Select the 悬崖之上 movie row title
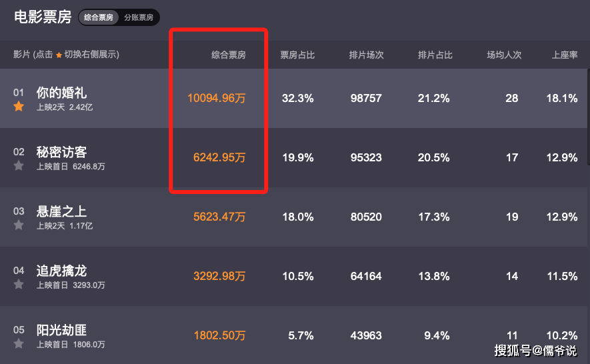Screen dimensions: 590x364 pyautogui.click(x=61, y=211)
